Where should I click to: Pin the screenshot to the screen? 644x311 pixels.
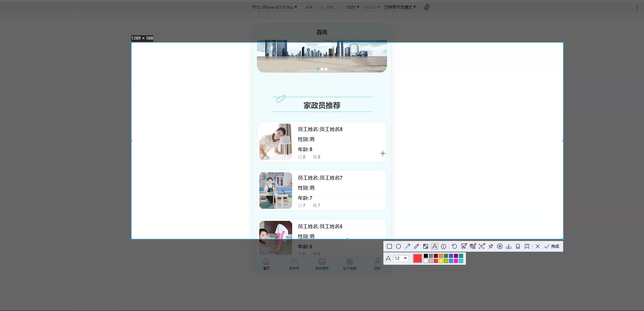491,246
